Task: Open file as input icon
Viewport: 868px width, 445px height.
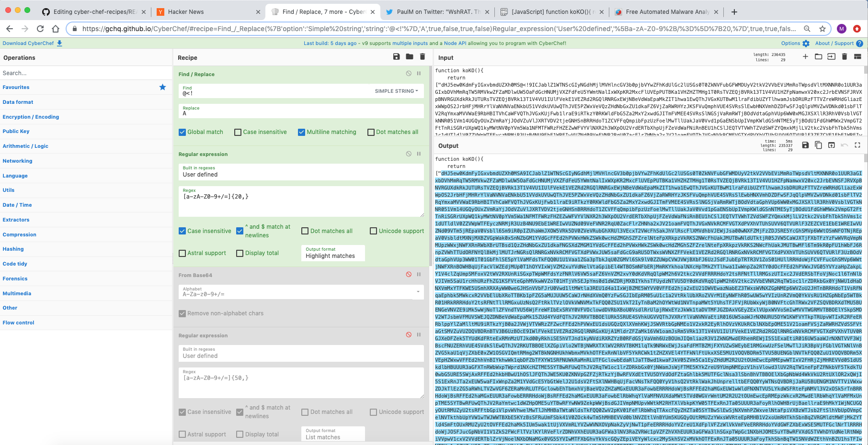Action: [x=831, y=56]
